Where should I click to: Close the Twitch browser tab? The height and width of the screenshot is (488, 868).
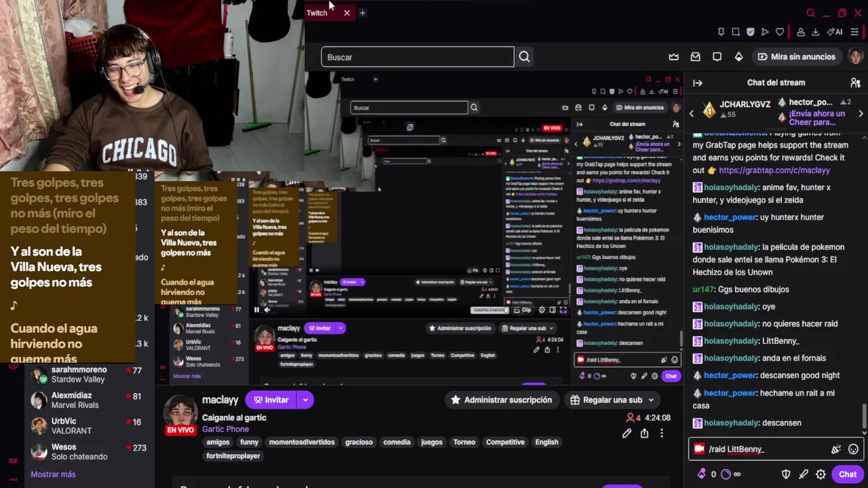(x=347, y=13)
